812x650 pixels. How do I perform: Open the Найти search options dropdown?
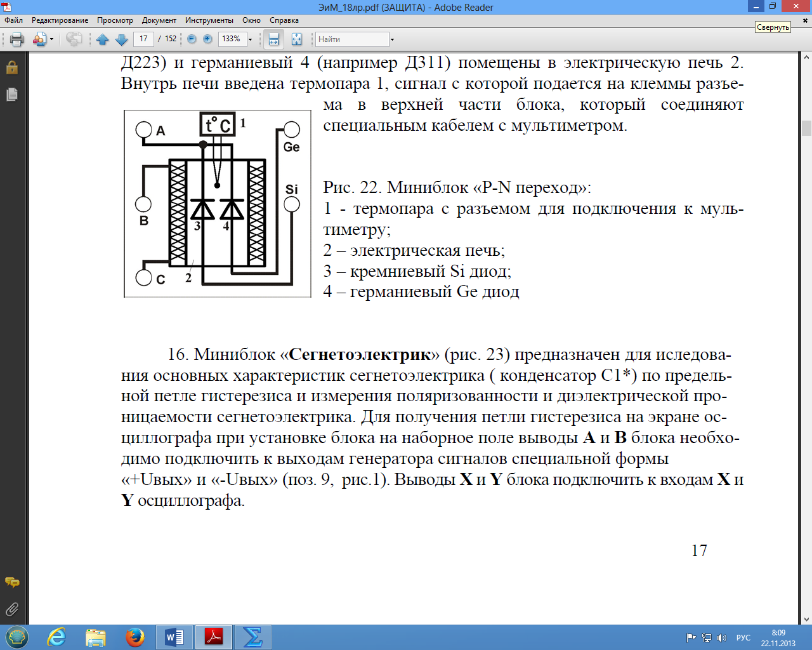392,39
